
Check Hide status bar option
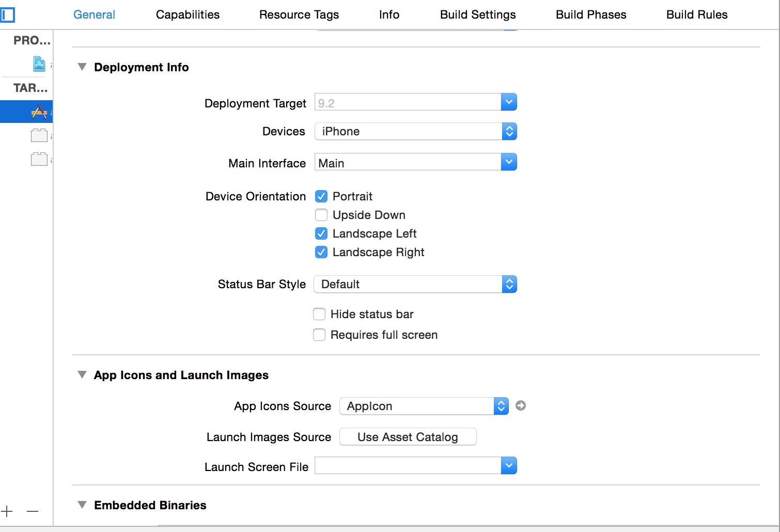(319, 314)
